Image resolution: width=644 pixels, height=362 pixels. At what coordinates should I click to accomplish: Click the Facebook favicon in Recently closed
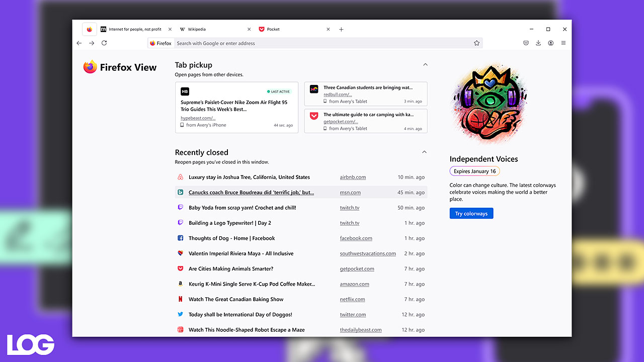(180, 238)
